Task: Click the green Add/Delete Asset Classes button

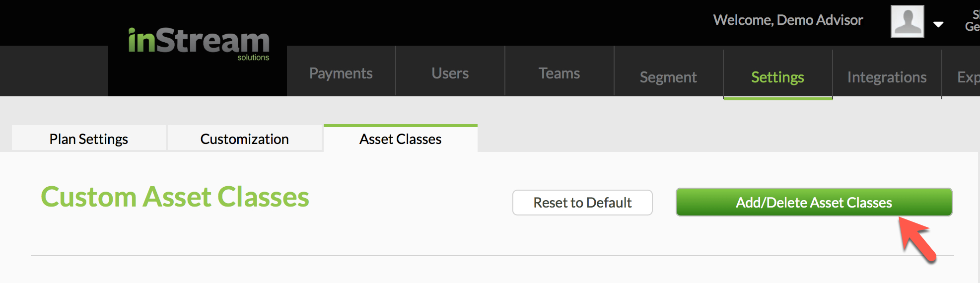Action: pyautogui.click(x=814, y=202)
